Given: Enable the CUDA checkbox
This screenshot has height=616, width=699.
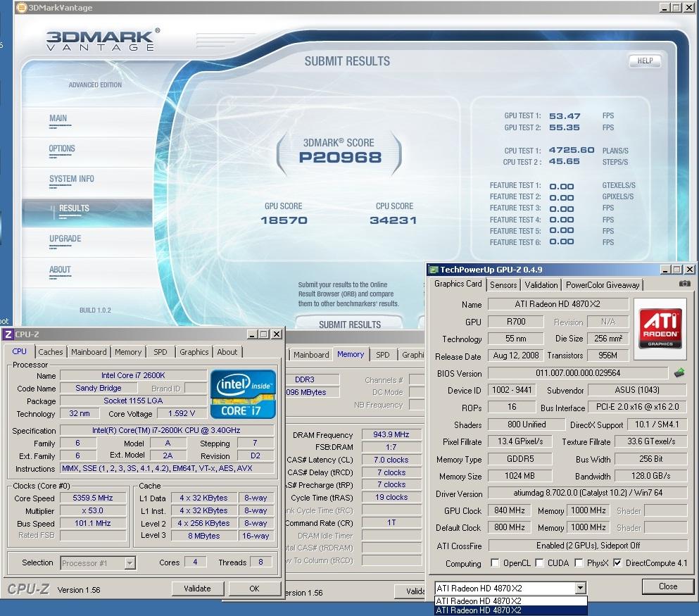Looking at the screenshot, I should pos(539,563).
